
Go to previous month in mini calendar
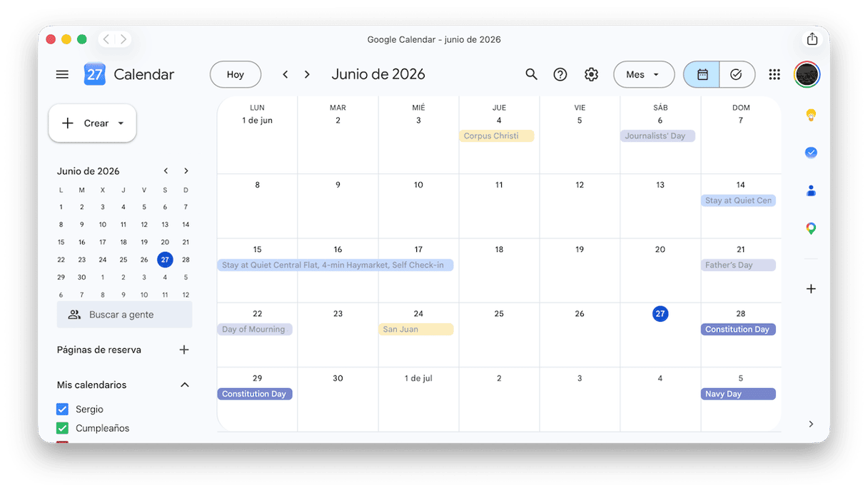[166, 171]
